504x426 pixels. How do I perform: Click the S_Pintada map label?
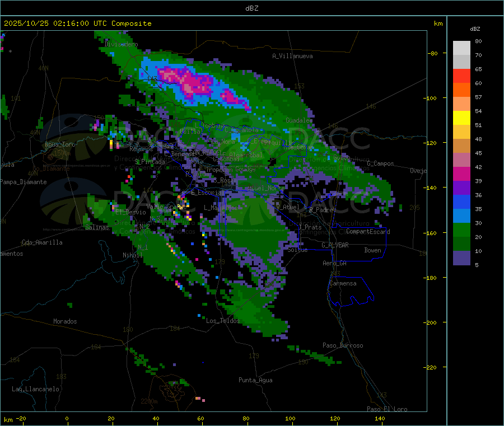point(150,162)
